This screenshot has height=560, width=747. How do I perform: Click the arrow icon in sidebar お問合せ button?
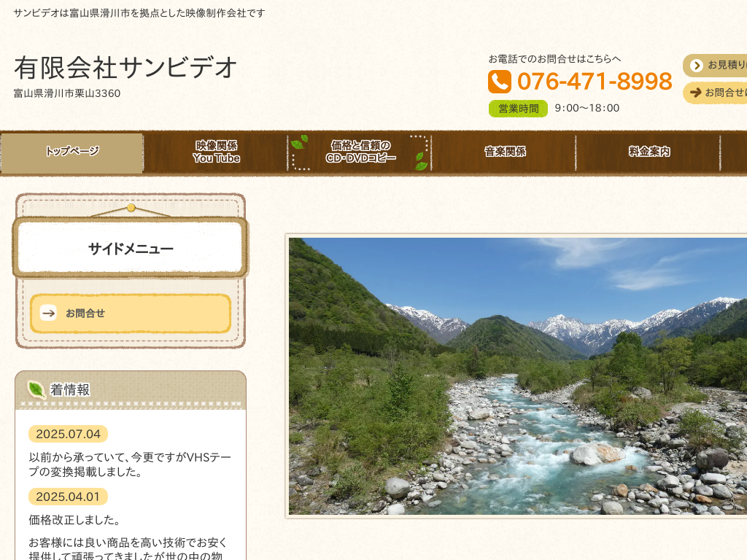pos(48,313)
